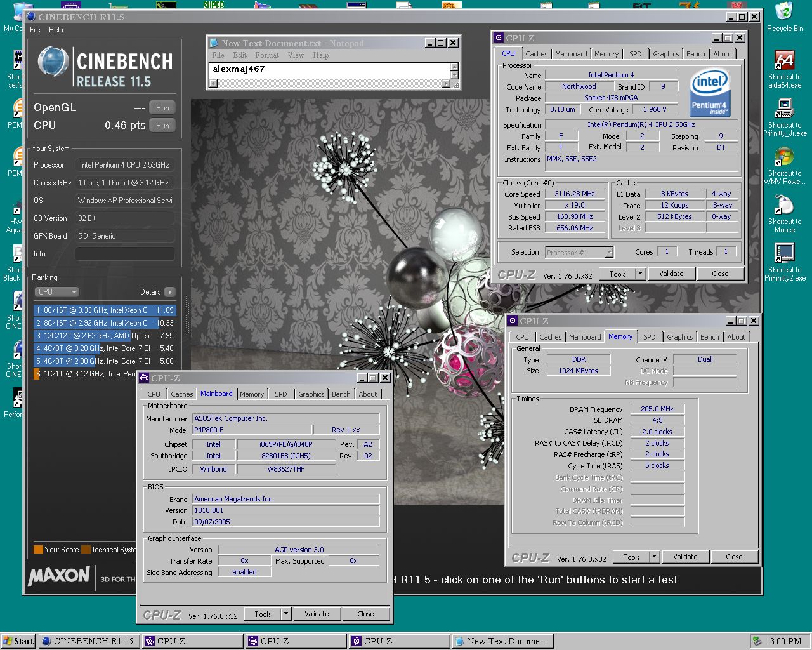
Task: Switch to Bench tab in top CPU-Z window
Action: coord(695,54)
